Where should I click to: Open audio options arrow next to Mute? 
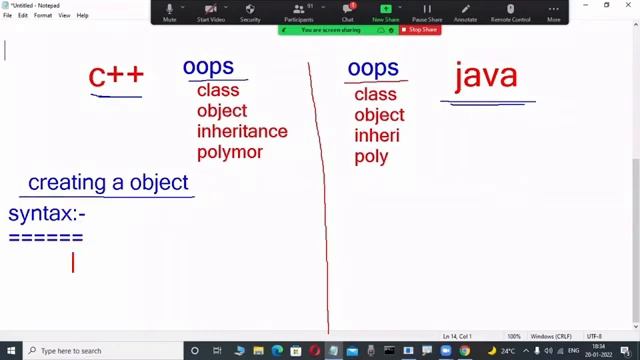(x=182, y=7)
